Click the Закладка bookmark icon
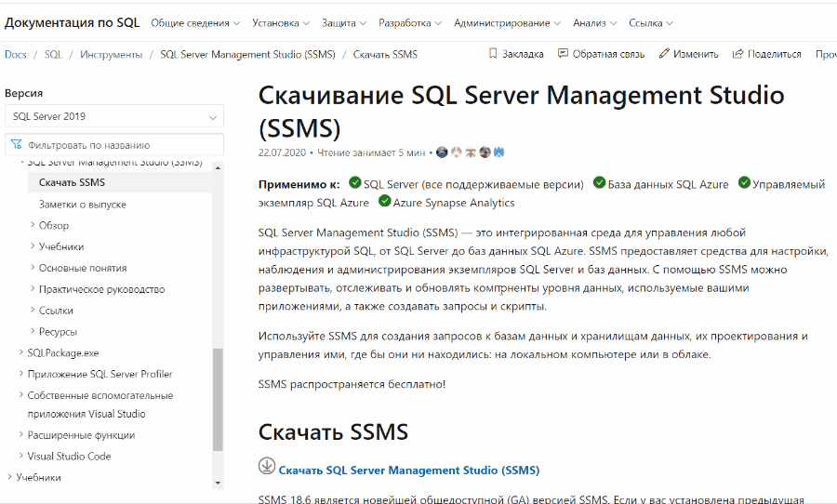837x504 pixels. point(493,54)
